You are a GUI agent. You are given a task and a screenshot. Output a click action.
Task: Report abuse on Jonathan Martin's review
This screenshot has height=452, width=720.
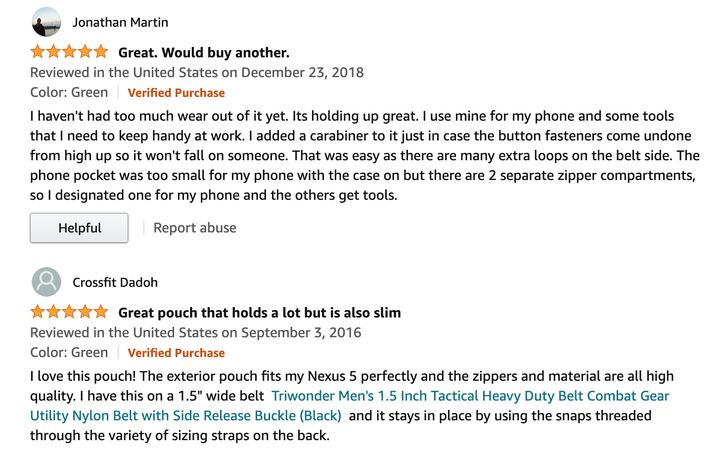click(195, 228)
